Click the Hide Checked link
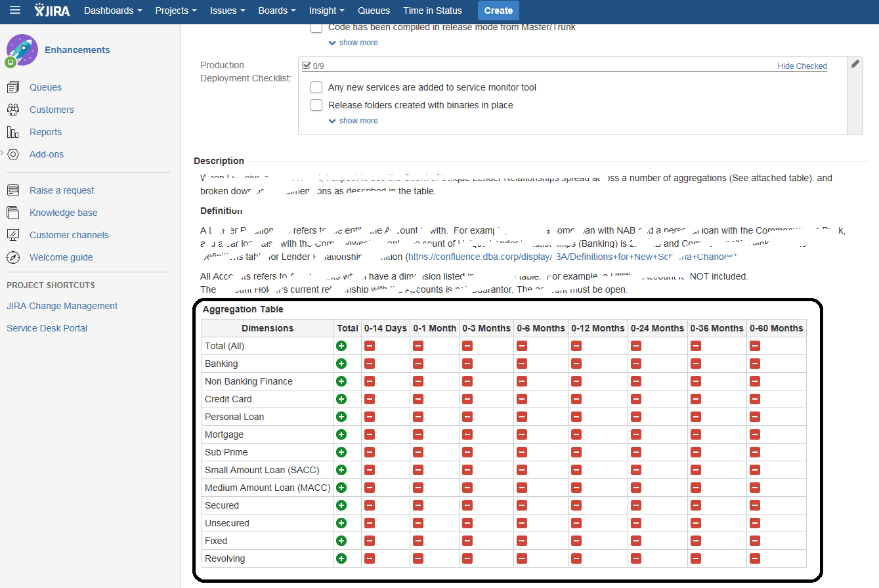The image size is (879, 588). tap(802, 66)
